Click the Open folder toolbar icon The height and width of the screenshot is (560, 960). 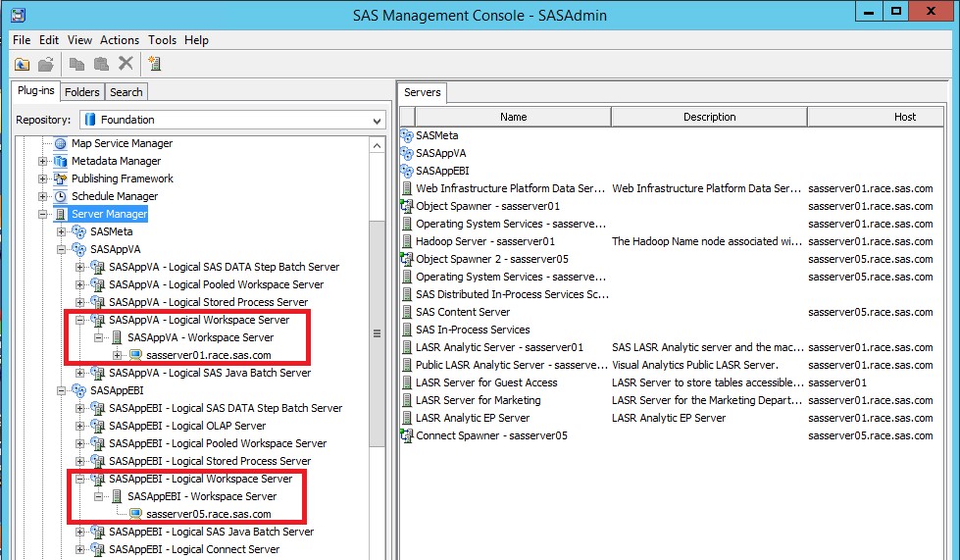pyautogui.click(x=46, y=65)
